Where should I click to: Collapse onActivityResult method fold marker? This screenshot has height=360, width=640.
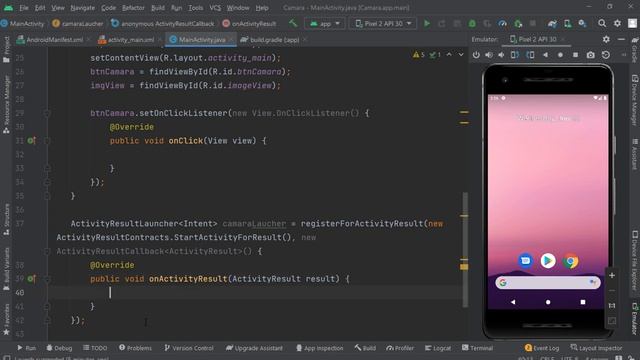coord(47,279)
